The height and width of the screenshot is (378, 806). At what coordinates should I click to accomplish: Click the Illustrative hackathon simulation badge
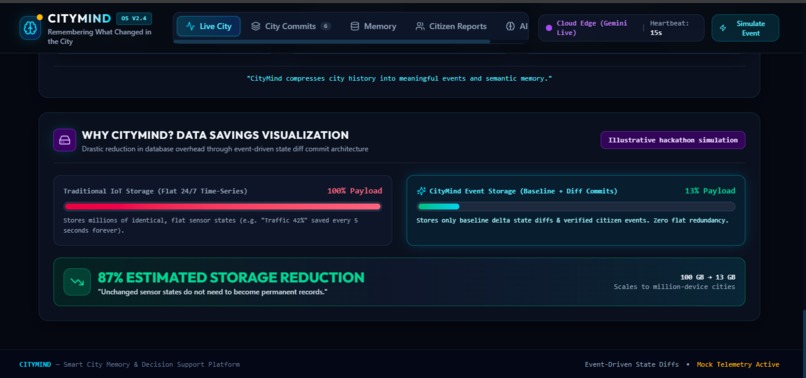(x=673, y=140)
